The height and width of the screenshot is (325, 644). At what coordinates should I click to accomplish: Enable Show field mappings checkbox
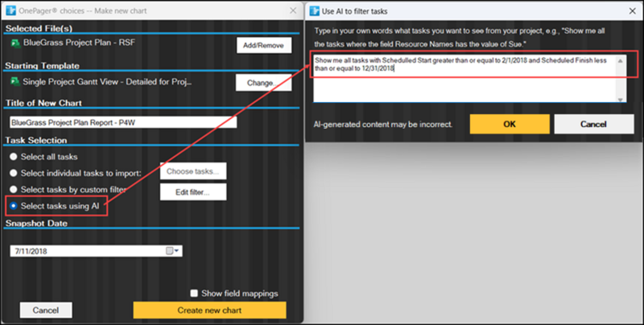[194, 293]
